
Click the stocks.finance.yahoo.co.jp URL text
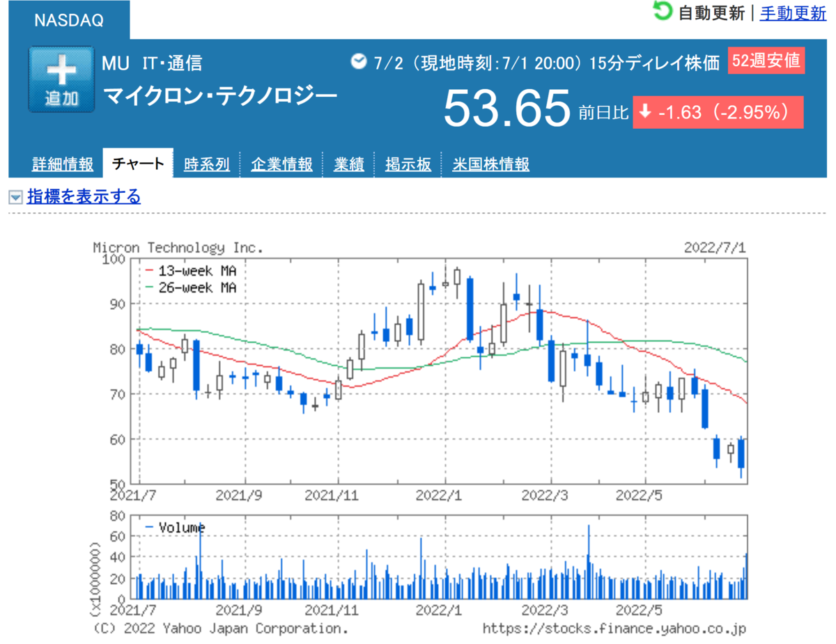pyautogui.click(x=614, y=628)
